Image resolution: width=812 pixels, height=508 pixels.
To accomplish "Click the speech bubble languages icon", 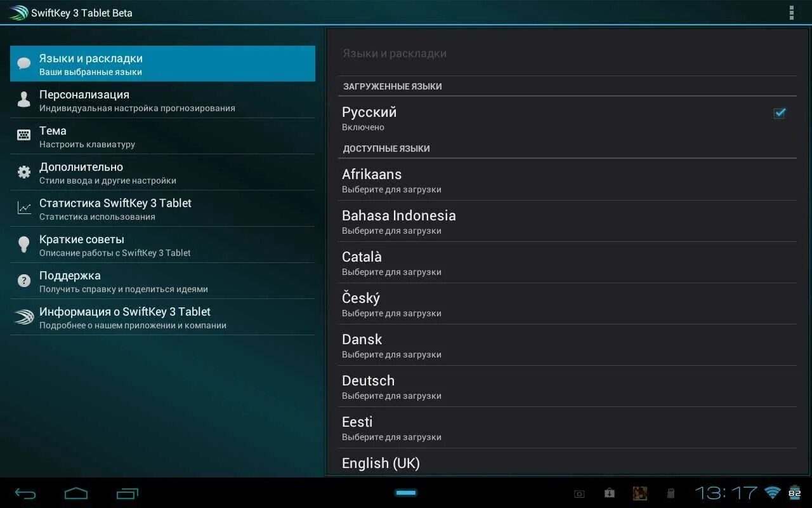I will pyautogui.click(x=24, y=63).
